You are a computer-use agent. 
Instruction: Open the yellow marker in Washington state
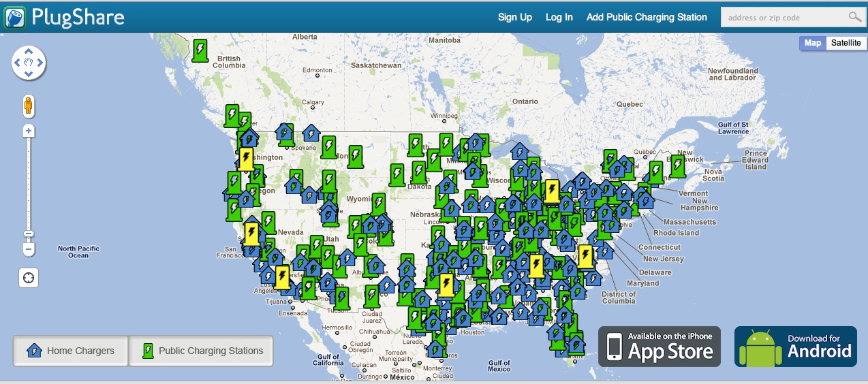click(247, 159)
